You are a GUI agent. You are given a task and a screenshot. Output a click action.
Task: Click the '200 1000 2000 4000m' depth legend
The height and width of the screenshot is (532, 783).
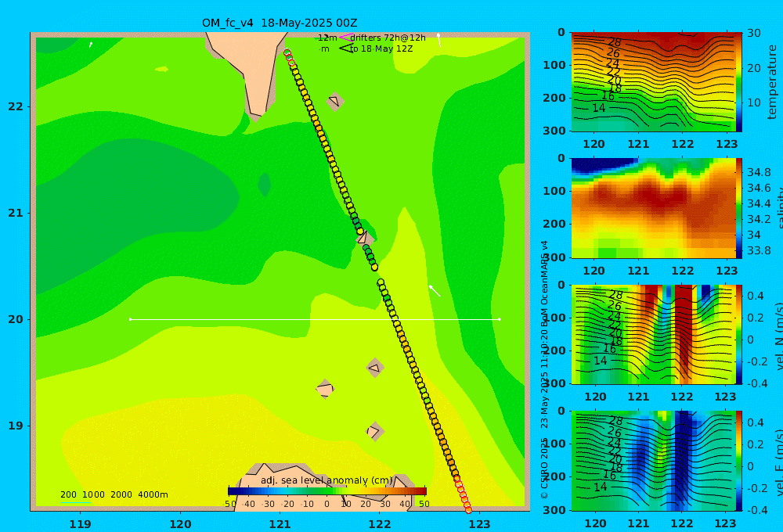(x=114, y=494)
